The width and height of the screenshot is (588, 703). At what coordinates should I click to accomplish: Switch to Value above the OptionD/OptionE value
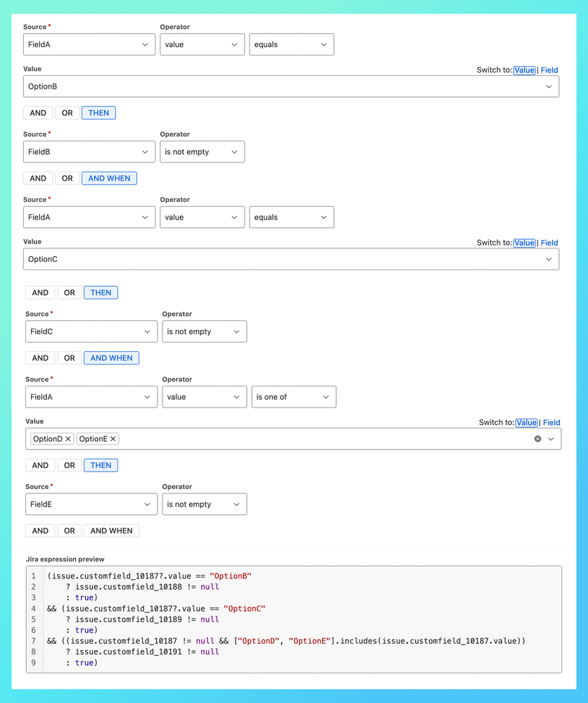(527, 423)
